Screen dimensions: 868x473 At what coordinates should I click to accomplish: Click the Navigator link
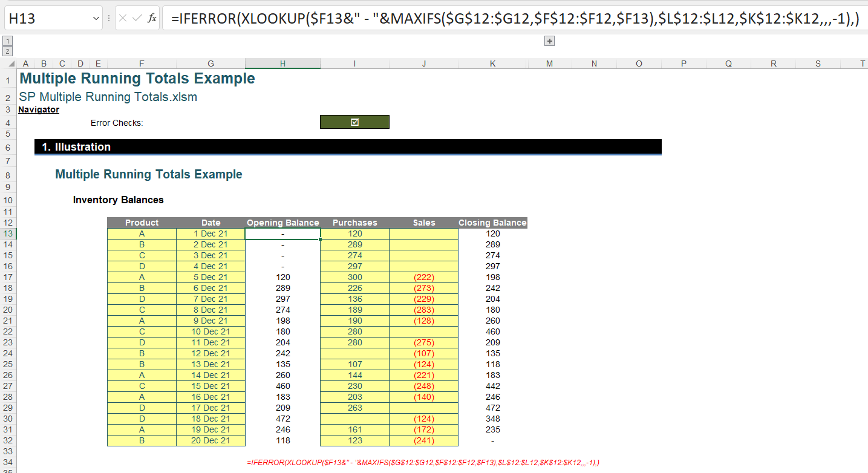(x=39, y=109)
